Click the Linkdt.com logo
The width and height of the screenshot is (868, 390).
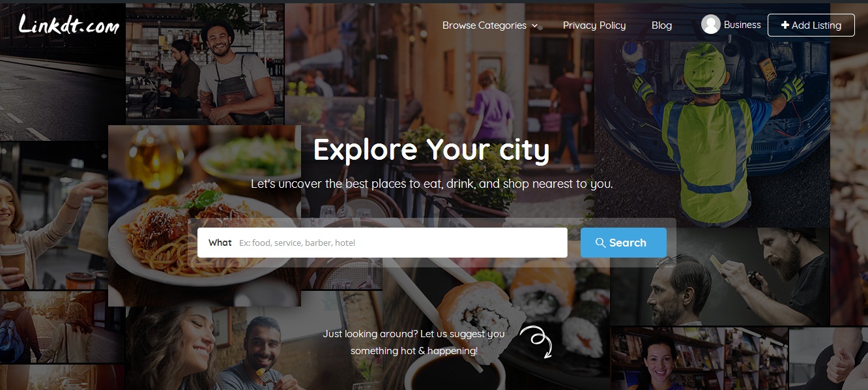point(69,25)
